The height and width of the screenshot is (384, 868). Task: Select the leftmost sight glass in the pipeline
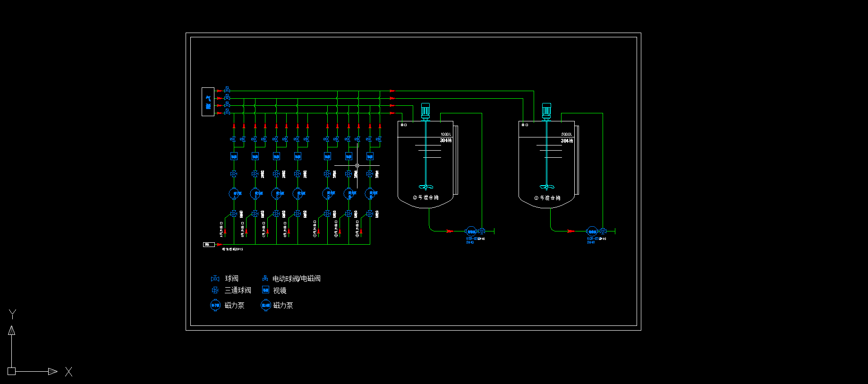point(234,156)
